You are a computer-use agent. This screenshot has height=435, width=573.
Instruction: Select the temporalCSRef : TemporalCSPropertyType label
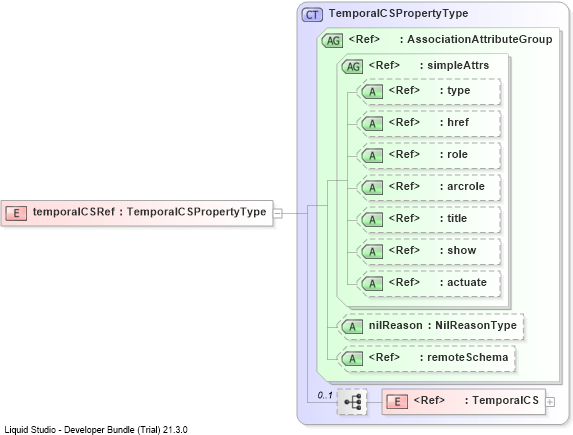click(149, 212)
